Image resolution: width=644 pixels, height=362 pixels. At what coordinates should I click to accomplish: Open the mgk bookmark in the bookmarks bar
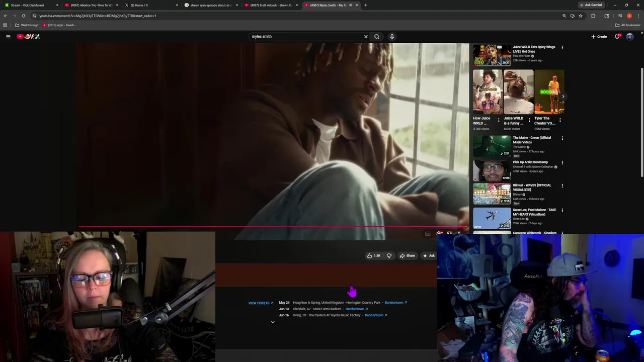(59, 25)
